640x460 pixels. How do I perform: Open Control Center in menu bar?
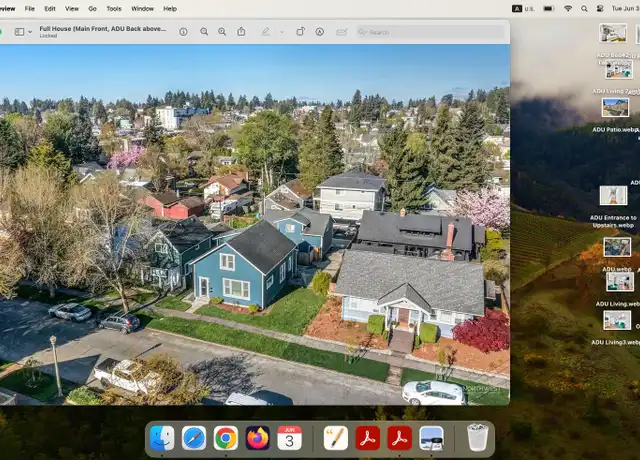[x=600, y=9]
